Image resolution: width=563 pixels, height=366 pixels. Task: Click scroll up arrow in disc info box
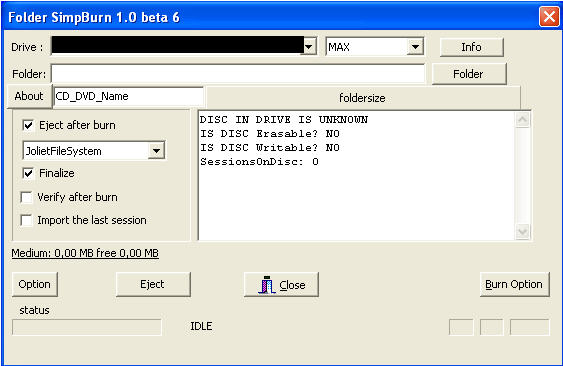coord(522,120)
